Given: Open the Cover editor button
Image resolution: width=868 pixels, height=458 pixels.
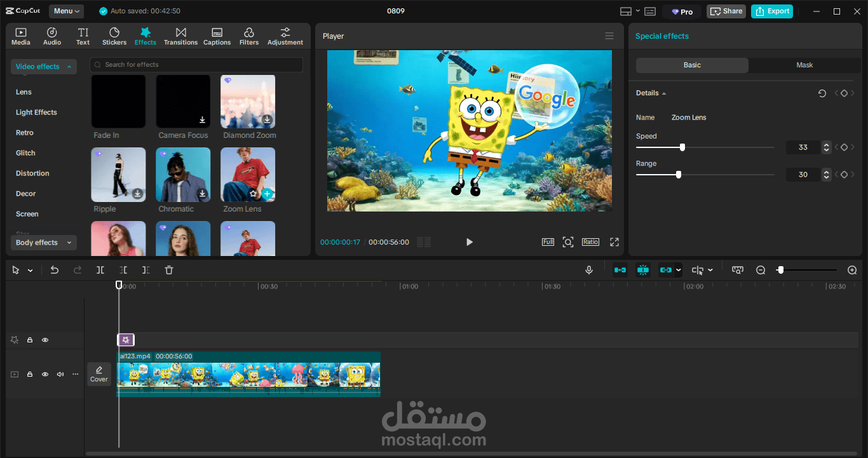Looking at the screenshot, I should click(x=99, y=374).
